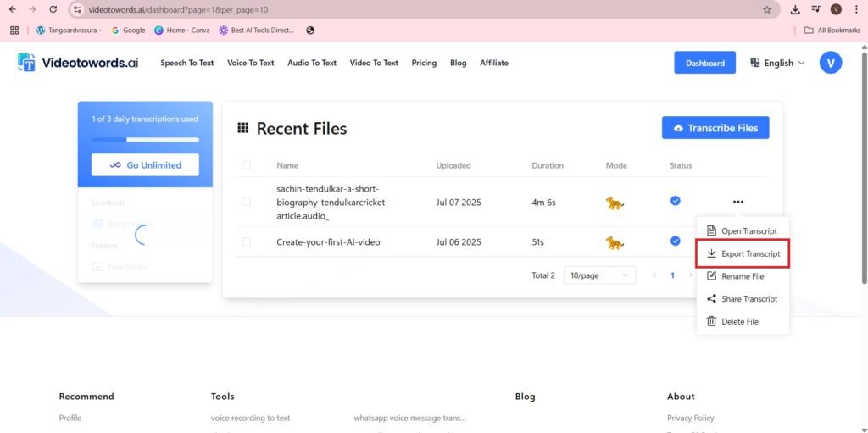Open media control icon in toolbar
The image size is (868, 433).
tap(815, 9)
